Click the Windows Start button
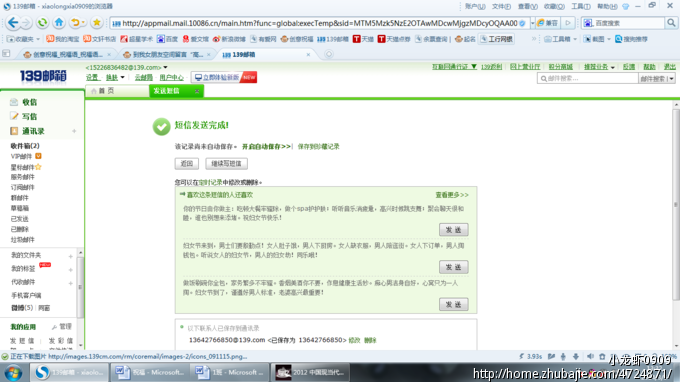Screen dimensions: 680x382 pyautogui.click(x=13, y=372)
